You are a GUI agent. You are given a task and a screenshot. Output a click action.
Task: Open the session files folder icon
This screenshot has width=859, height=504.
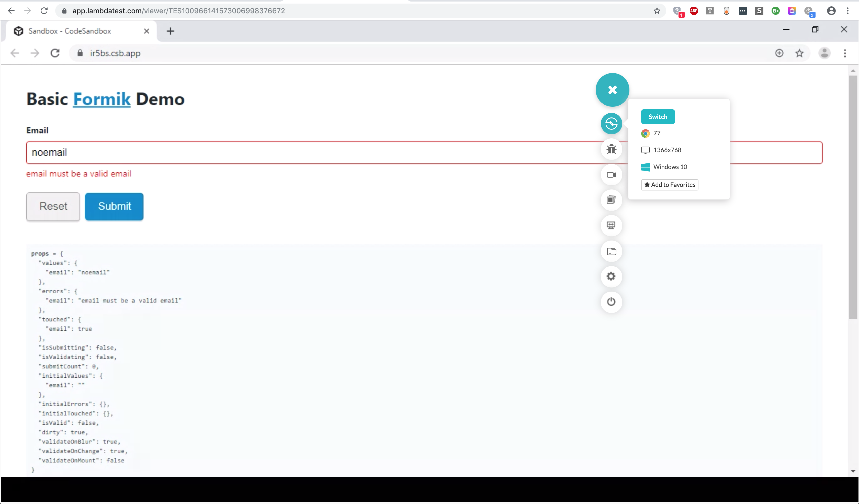611,251
